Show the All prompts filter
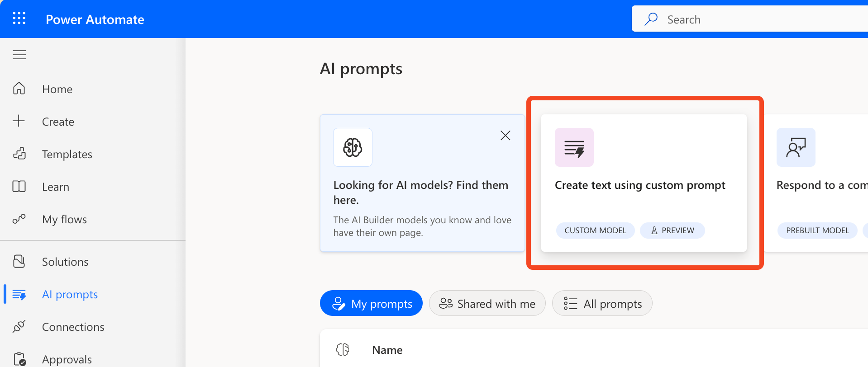The width and height of the screenshot is (868, 367). (x=602, y=303)
